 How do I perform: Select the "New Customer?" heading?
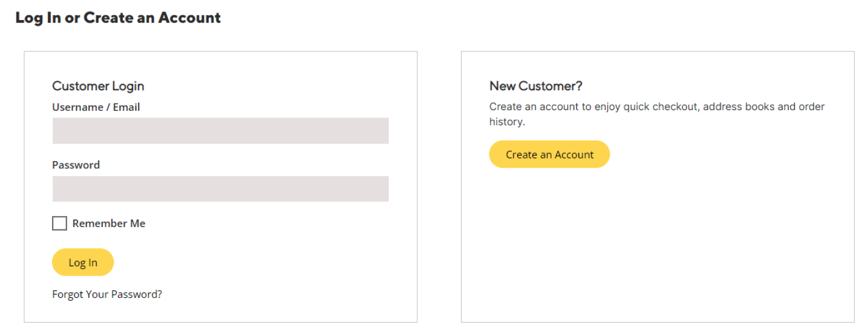pyautogui.click(x=536, y=86)
